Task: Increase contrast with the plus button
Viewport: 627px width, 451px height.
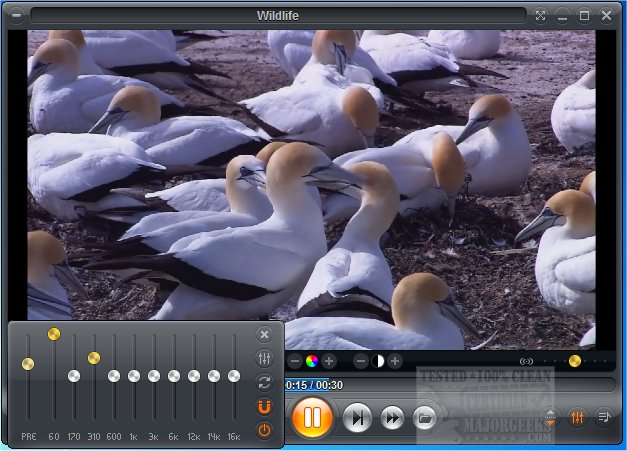Action: [396, 361]
